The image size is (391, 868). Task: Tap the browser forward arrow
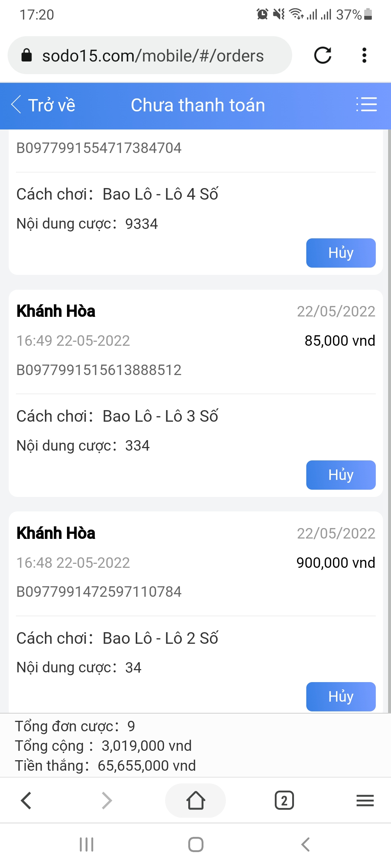click(107, 800)
